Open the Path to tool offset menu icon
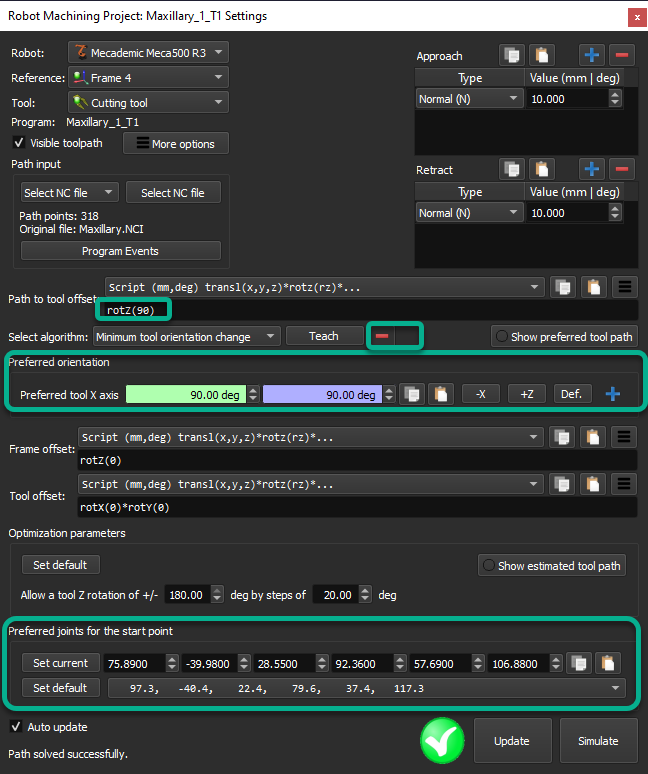648x774 pixels. 625,287
